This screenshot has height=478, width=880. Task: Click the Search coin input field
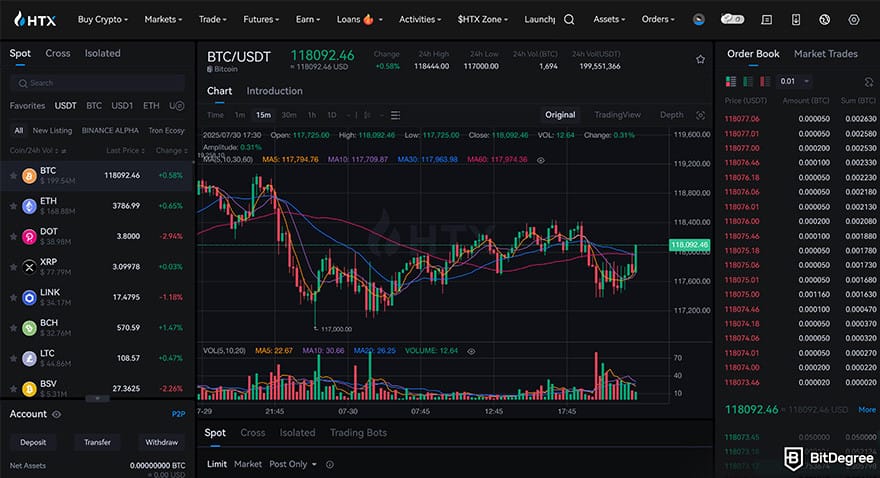(x=97, y=83)
